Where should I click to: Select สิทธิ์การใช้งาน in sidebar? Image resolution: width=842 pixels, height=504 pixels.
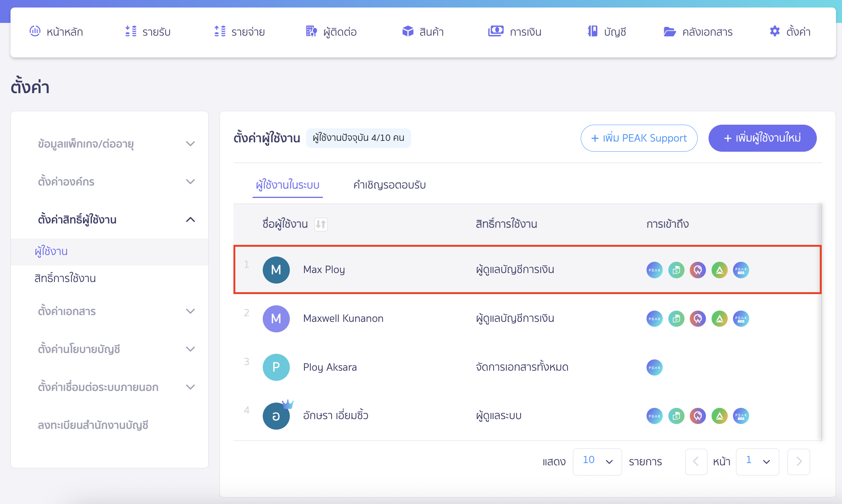click(65, 278)
